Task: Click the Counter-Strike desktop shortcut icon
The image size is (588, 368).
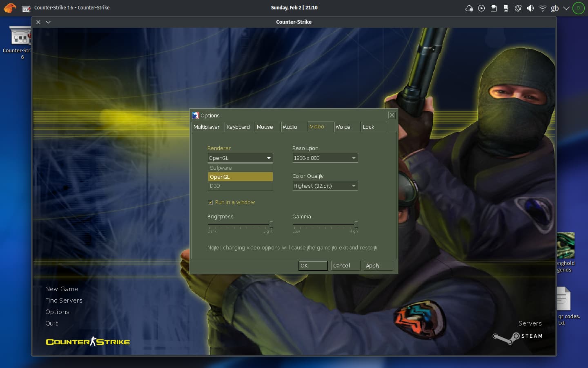Action: (x=20, y=36)
